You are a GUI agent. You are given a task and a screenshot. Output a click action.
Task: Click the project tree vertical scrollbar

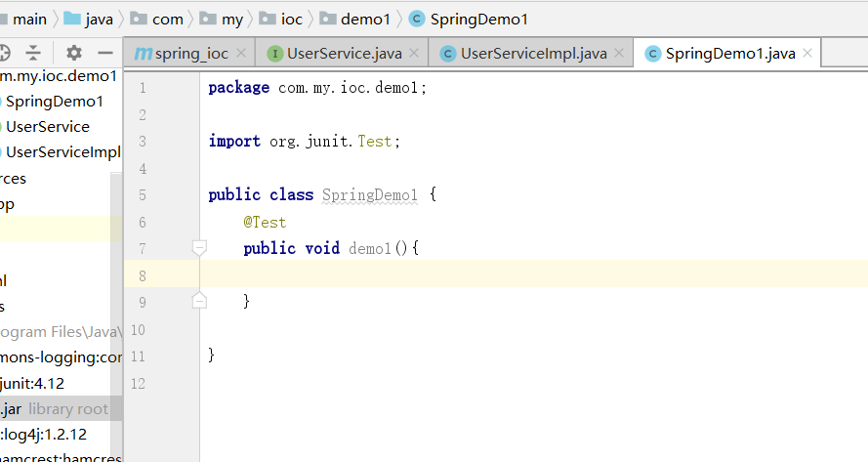pyautogui.click(x=116, y=315)
